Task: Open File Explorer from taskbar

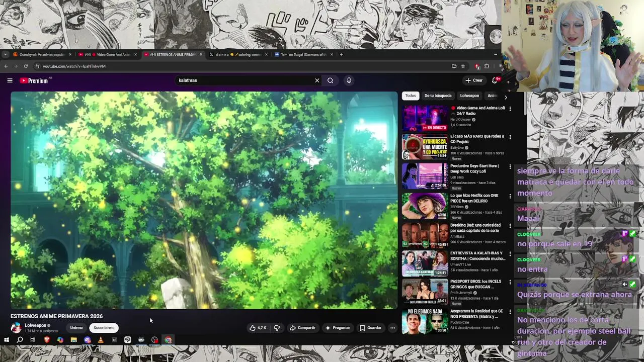Action: (x=74, y=340)
